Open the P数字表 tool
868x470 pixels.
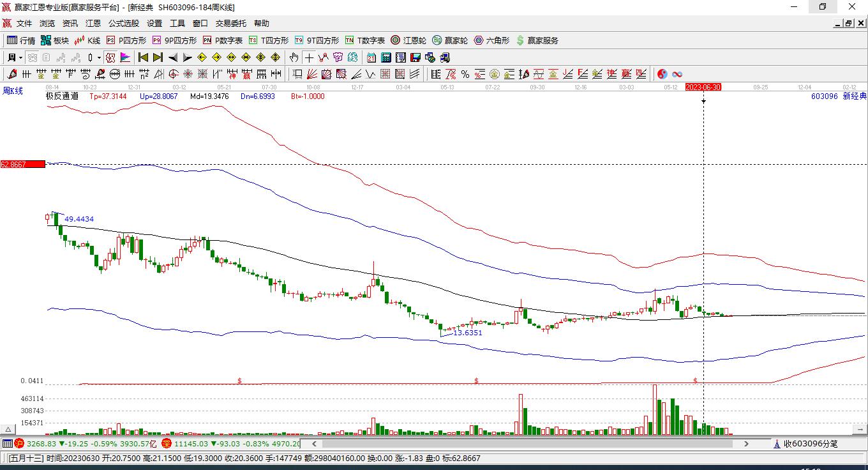[x=222, y=40]
